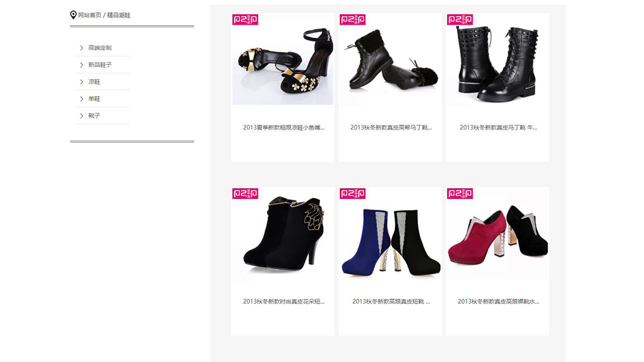Image resolution: width=644 pixels, height=362 pixels.
Task: View blue and black short boots image
Action: [x=390, y=234]
